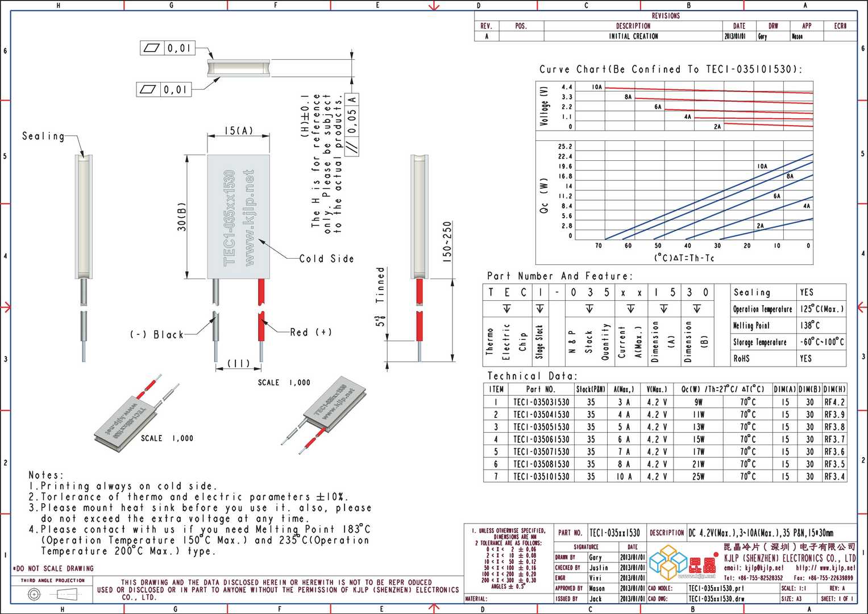868x614 pixels.
Task: Click the Technical Data heading
Action: click(532, 376)
